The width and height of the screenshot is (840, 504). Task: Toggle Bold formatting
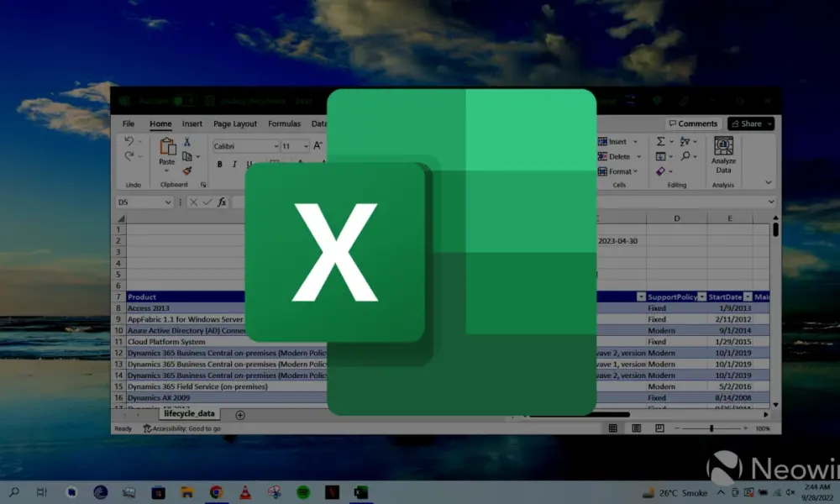(x=220, y=165)
